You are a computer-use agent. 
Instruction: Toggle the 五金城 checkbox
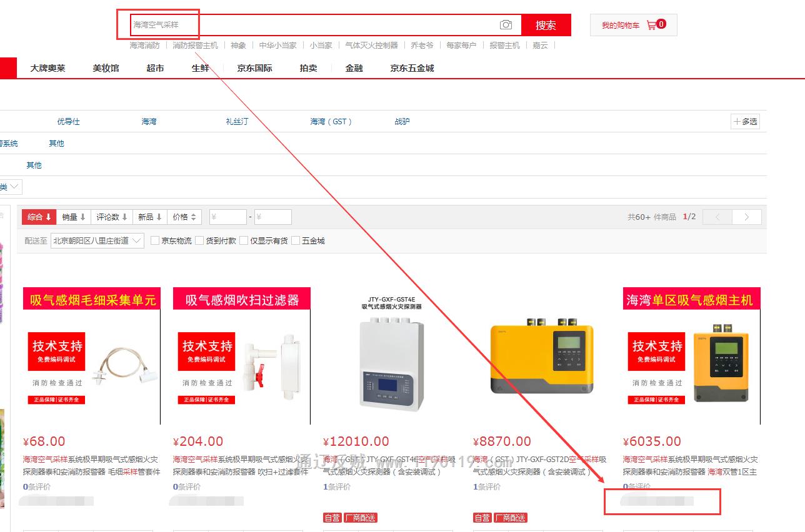(x=296, y=240)
